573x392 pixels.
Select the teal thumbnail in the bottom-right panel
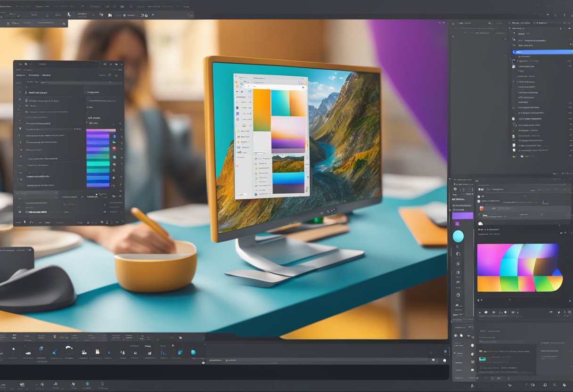point(482,359)
